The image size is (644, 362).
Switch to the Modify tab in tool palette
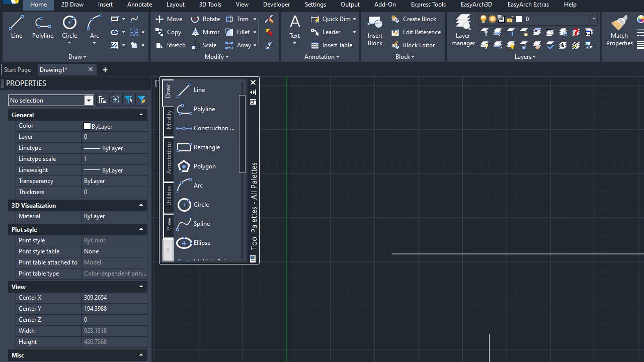click(x=169, y=120)
